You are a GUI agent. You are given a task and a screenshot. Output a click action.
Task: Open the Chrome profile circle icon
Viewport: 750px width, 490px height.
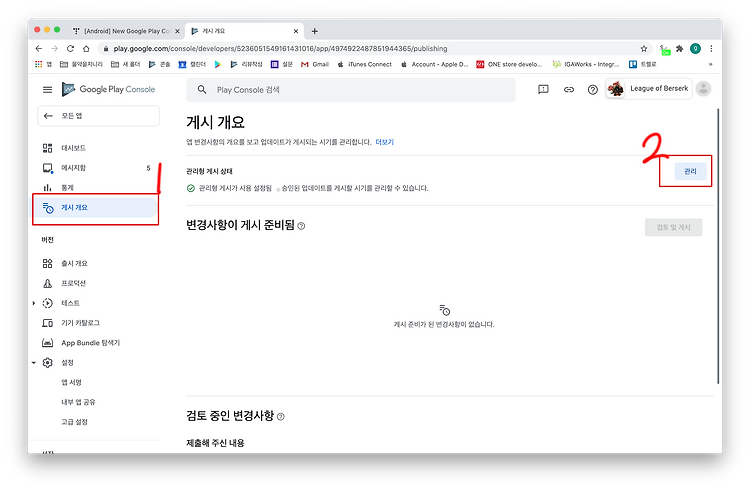pyautogui.click(x=695, y=48)
